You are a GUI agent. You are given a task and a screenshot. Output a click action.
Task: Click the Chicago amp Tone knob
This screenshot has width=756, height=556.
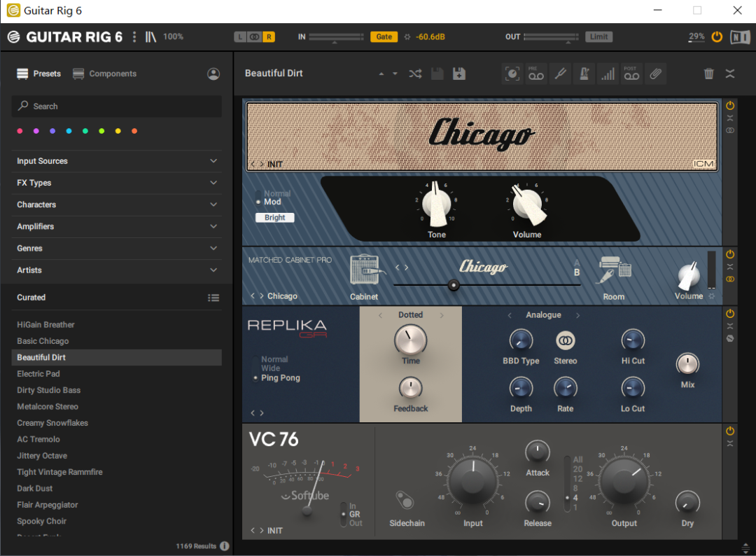click(437, 204)
